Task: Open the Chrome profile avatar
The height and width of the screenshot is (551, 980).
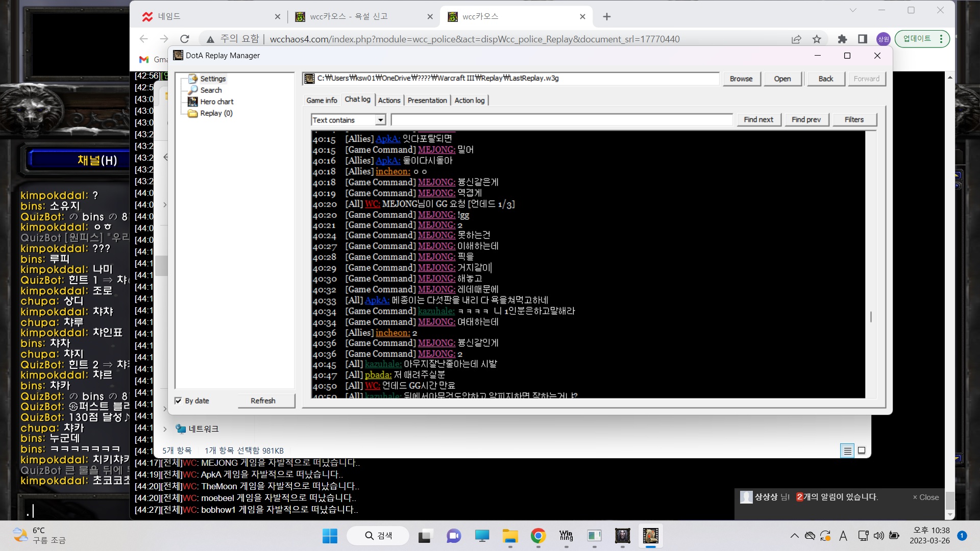Action: pos(883,39)
